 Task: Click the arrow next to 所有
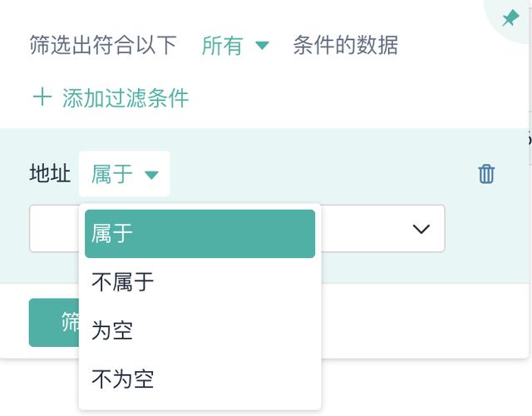click(x=263, y=46)
